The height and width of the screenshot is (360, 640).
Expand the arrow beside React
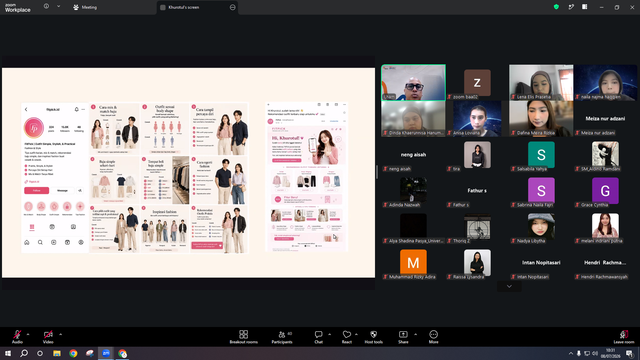pos(356,334)
